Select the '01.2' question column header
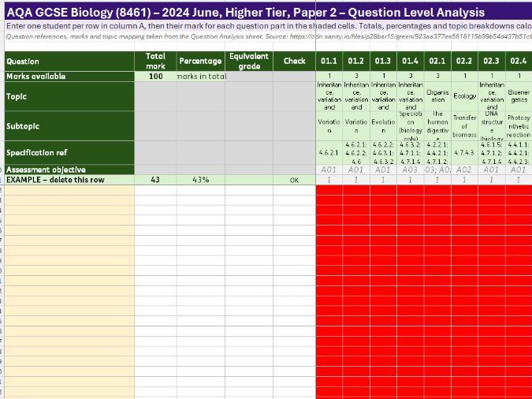This screenshot has width=532, height=399. [x=356, y=62]
